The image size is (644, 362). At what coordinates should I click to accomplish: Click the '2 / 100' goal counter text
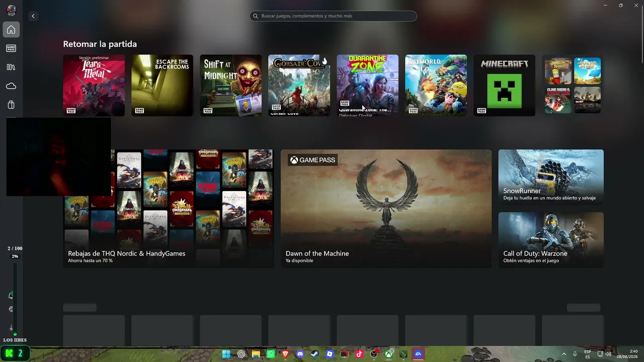pos(15,248)
